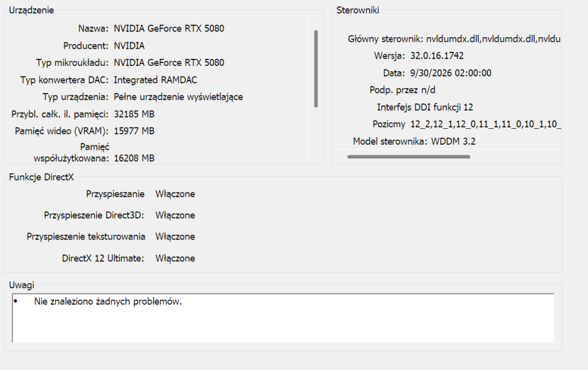
Task: Click "Włączone" next to Przyspieszenie Direct3D
Action: click(x=175, y=215)
